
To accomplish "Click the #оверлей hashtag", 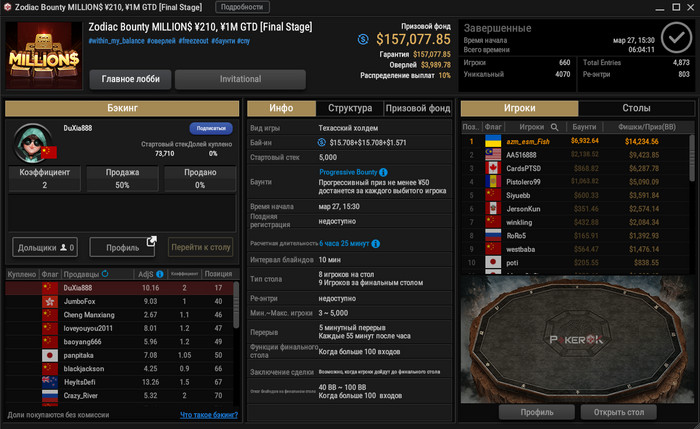I will [161, 41].
